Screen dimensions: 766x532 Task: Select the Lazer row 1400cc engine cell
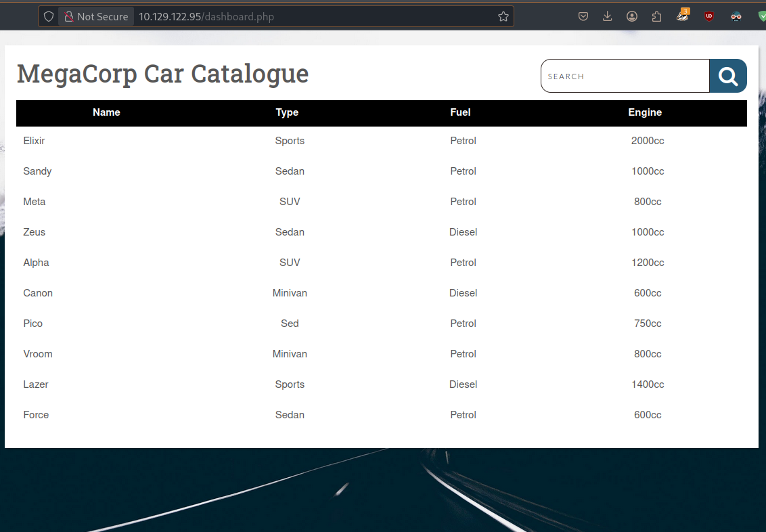click(x=648, y=384)
